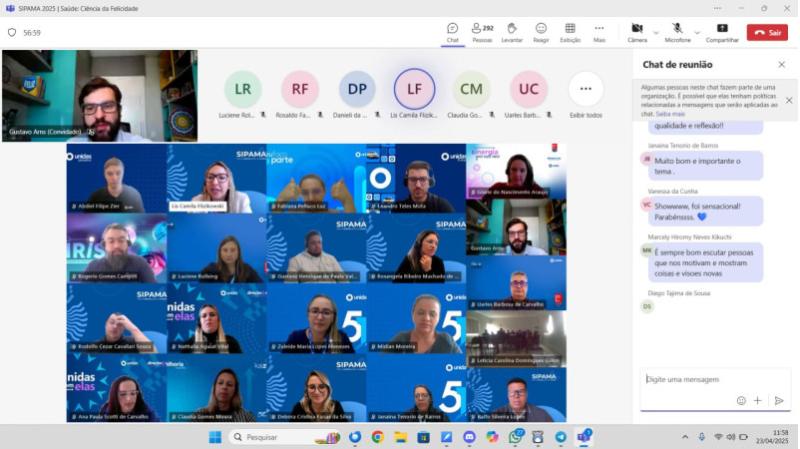Open the Mais more-actions menu
Viewport: 800px width, 449px height.
(599, 33)
